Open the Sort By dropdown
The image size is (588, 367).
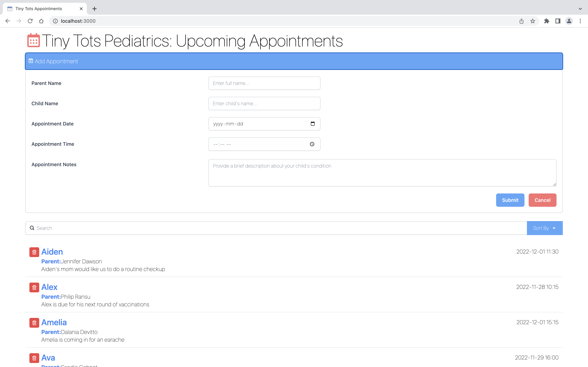tap(544, 228)
